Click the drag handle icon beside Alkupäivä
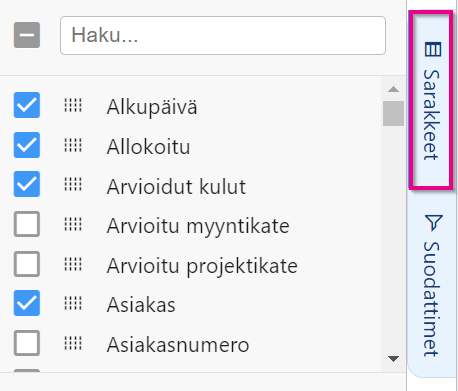This screenshot has width=458, height=391. pos(73,105)
